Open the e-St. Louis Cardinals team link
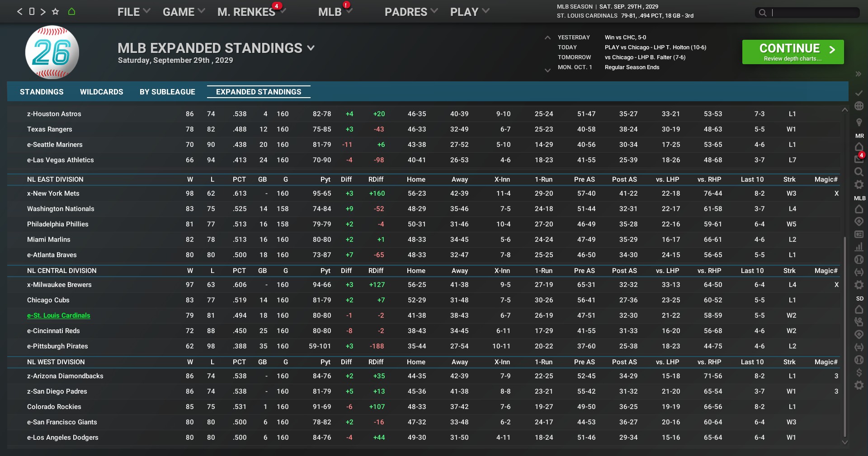This screenshot has height=456, width=868. point(59,315)
